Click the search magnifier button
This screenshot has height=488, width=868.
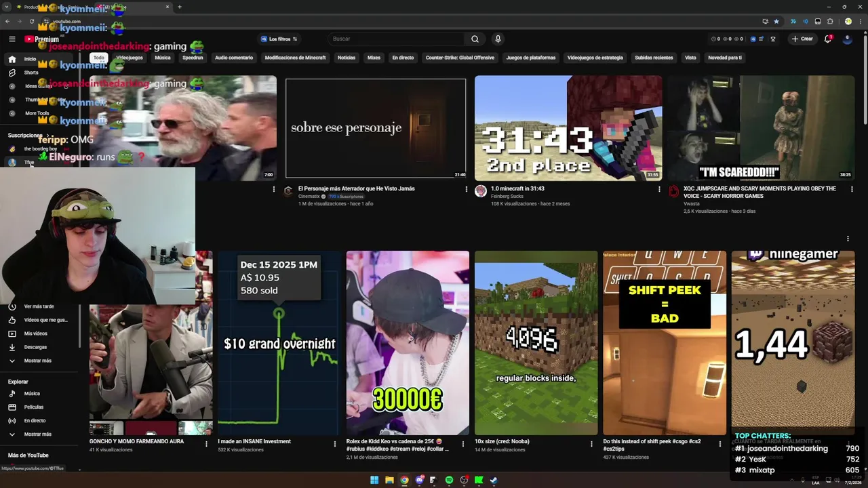point(475,39)
